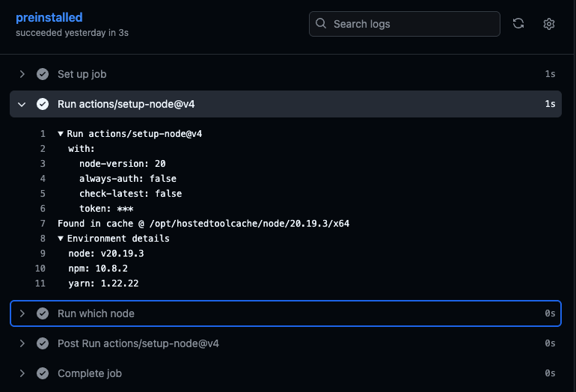Expand the Set up job chevron

[22, 74]
